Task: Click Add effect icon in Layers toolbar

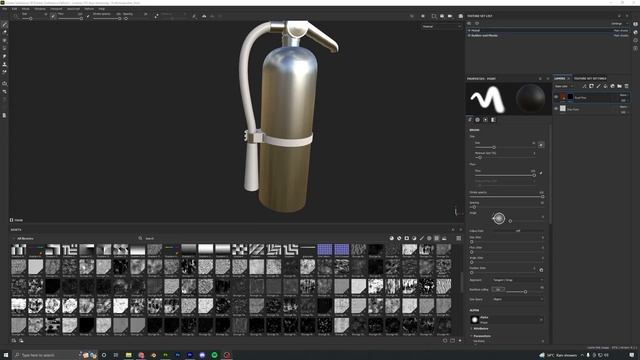Action: [x=584, y=86]
